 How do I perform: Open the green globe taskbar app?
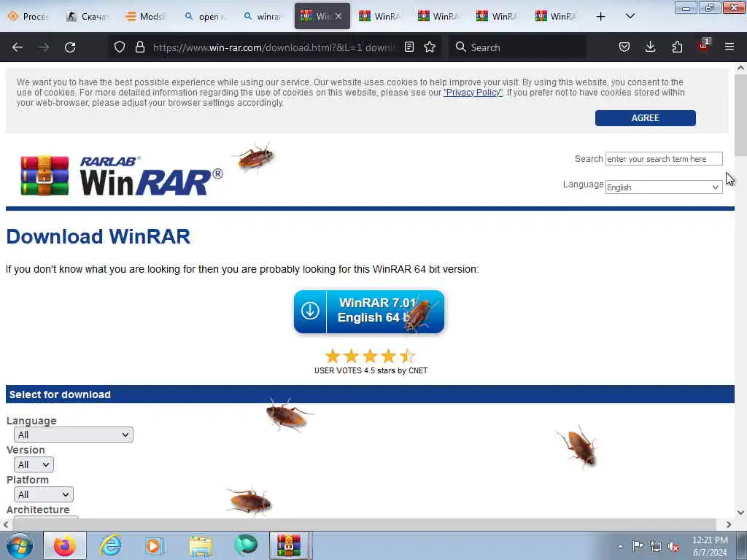(x=246, y=545)
